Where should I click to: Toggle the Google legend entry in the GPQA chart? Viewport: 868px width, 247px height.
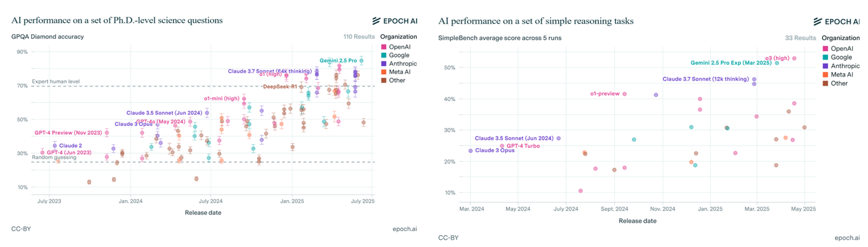coord(399,55)
